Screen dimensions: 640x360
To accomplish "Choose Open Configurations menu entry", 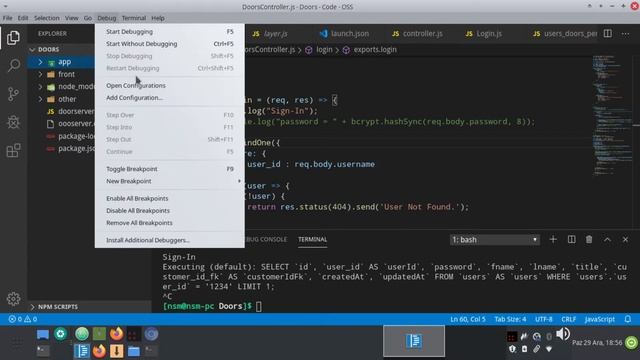I will coord(170,85).
